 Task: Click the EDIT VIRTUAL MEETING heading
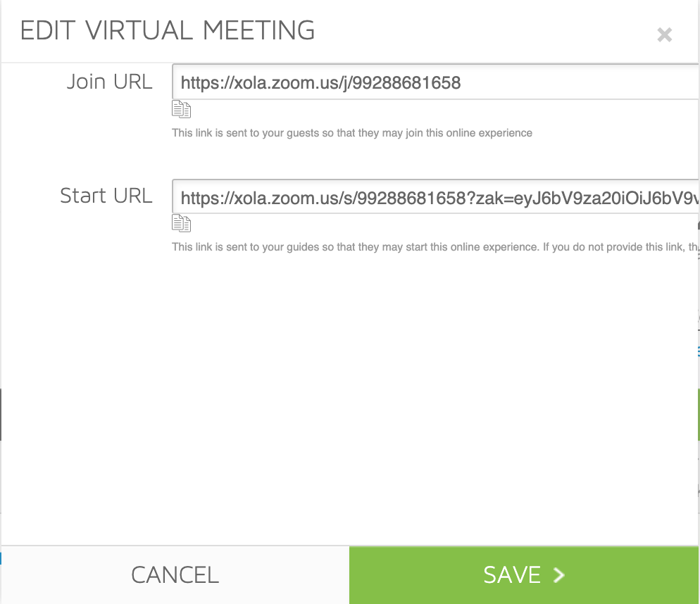pos(168,31)
